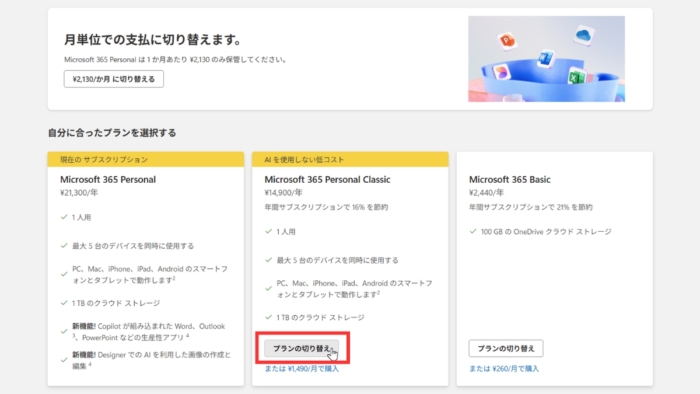Click the ¥2,130/か月 に切り替える button
Viewport: 700px width, 394px height.
(113, 79)
